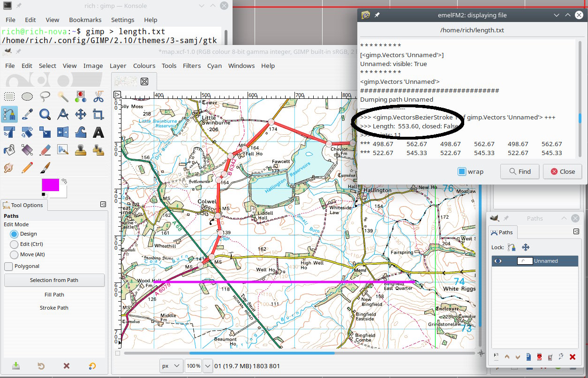Click the Zoom magnifier tool
Viewport: 588px width, 378px height.
pos(45,114)
